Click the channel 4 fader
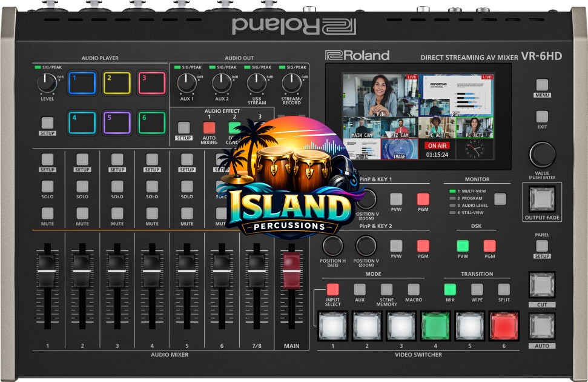Viewport: 588px width, 382px height. [151, 271]
